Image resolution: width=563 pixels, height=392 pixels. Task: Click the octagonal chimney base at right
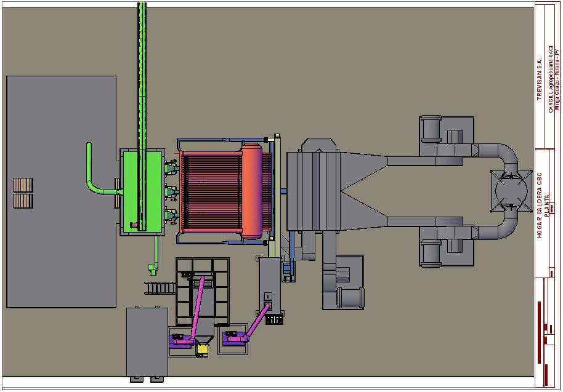pos(511,191)
